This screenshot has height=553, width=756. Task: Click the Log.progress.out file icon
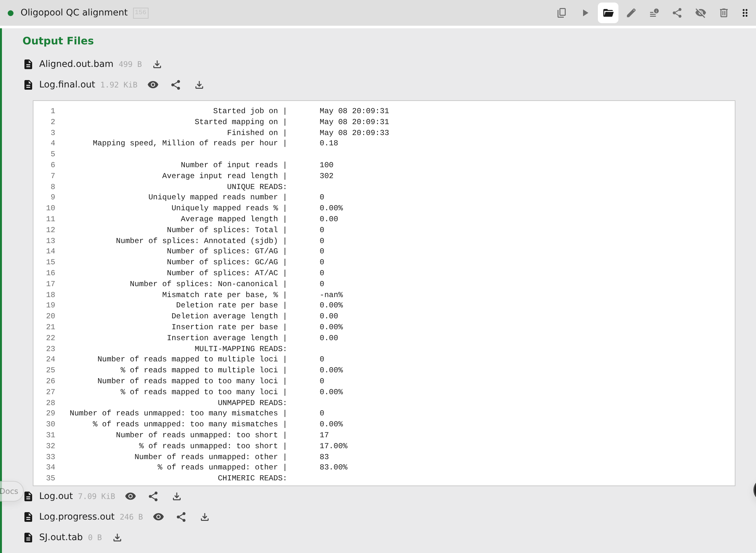point(28,517)
